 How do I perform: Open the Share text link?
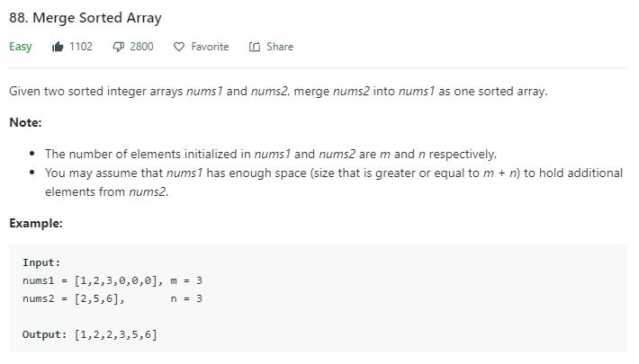click(x=279, y=47)
